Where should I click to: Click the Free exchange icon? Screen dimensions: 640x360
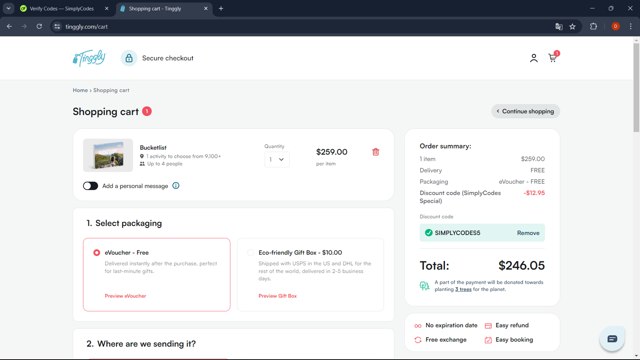point(418,340)
